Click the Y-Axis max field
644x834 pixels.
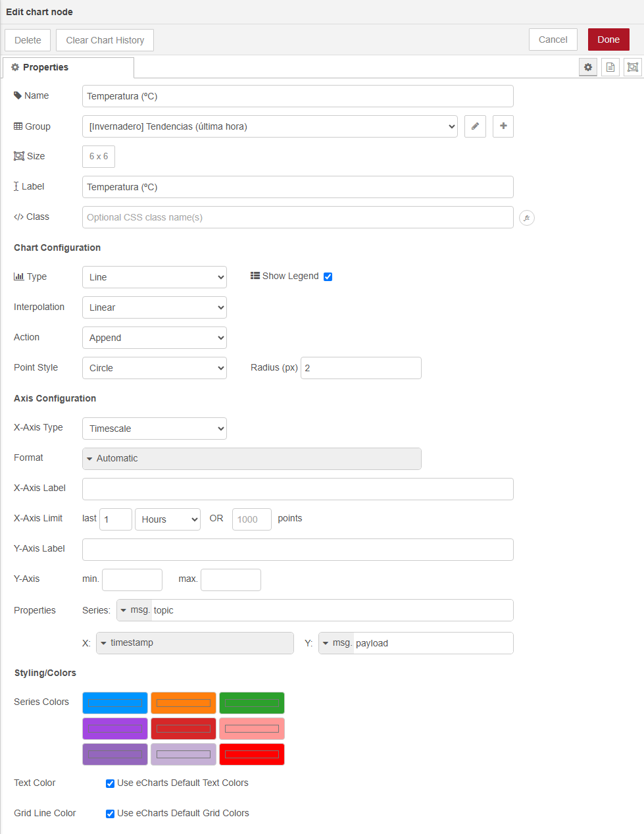pos(231,580)
